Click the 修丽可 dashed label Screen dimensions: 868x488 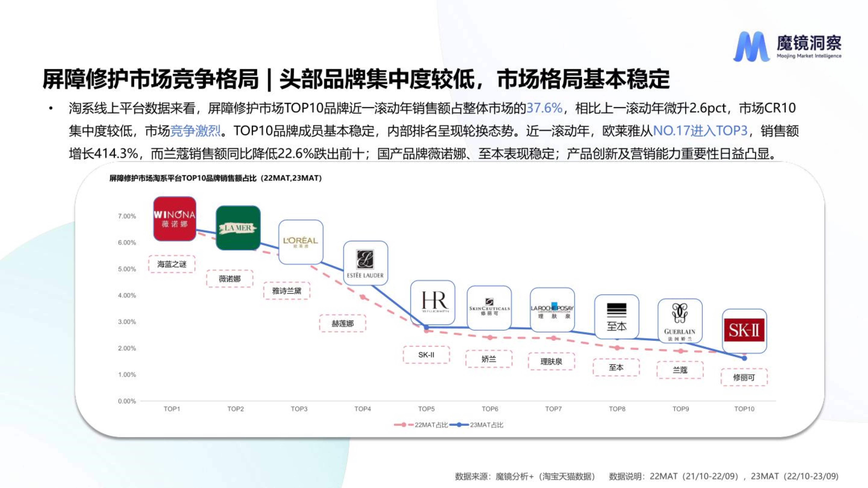pyautogui.click(x=744, y=377)
